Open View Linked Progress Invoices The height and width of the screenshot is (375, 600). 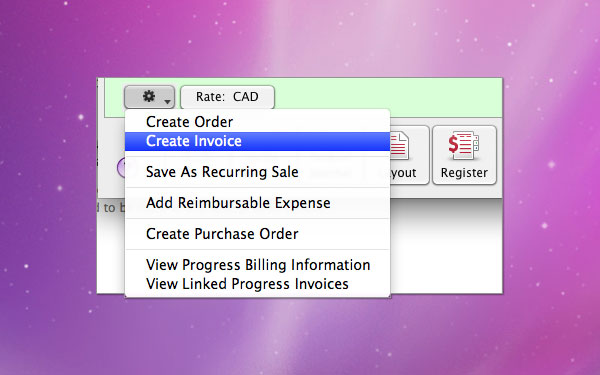(257, 284)
